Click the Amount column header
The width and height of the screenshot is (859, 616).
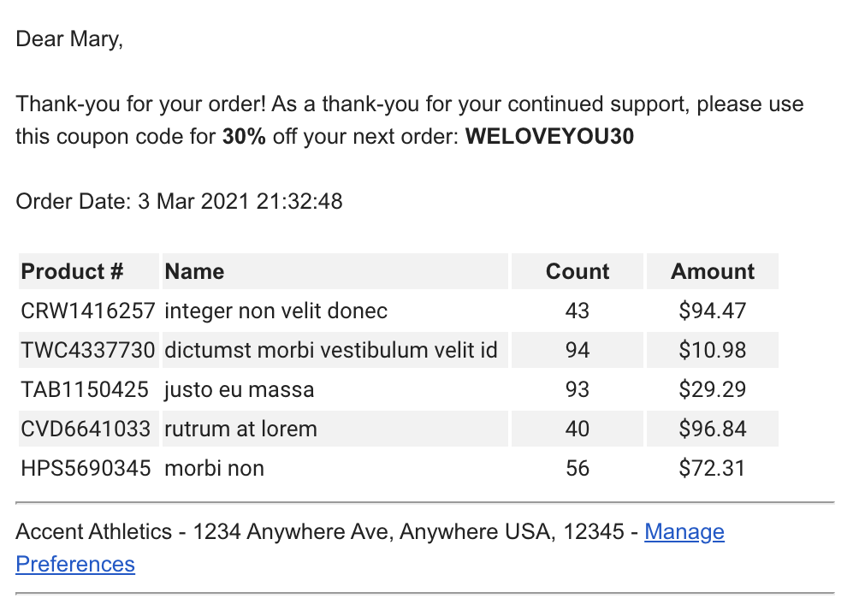click(x=713, y=271)
